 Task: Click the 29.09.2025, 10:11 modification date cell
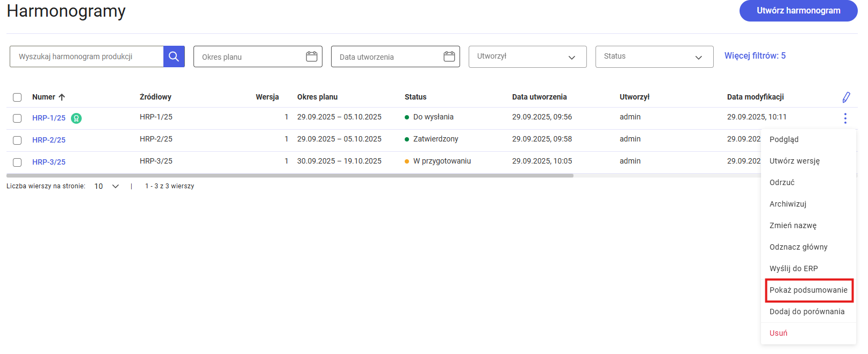[x=757, y=117]
